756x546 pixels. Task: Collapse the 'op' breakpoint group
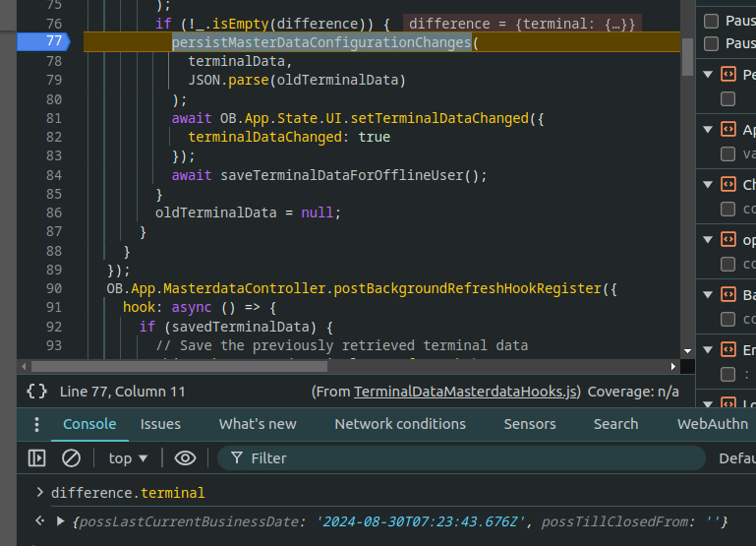[707, 240]
